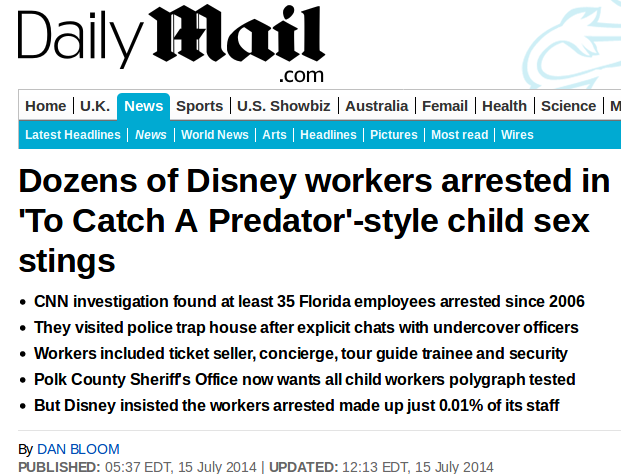Open the Home navigation tab

pyautogui.click(x=46, y=106)
